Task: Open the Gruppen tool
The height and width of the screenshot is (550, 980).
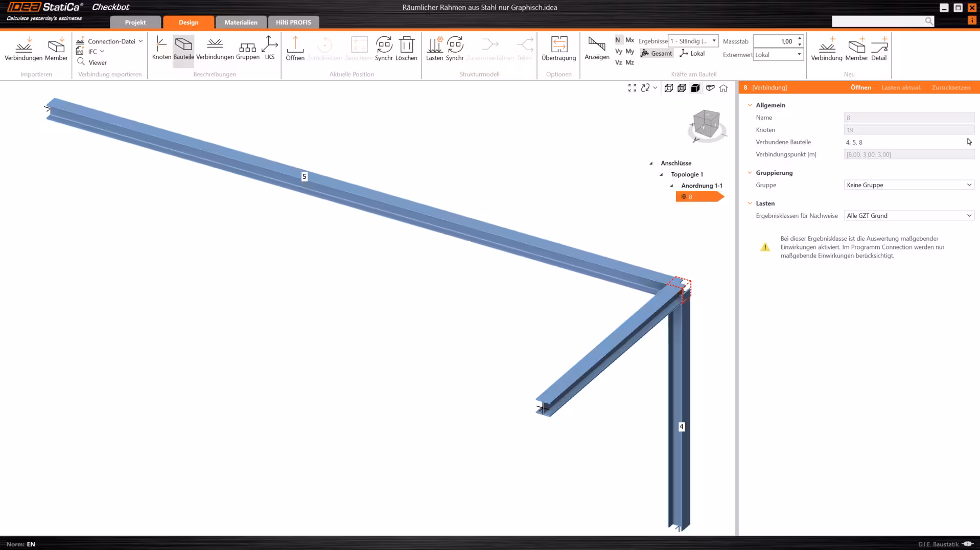Action: coord(247,49)
